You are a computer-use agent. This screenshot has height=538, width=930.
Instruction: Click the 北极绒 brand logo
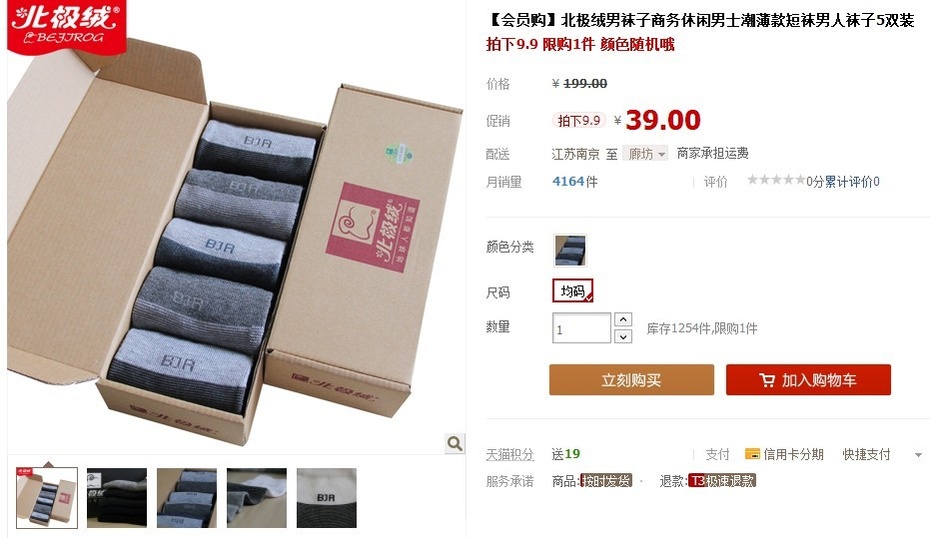coord(66,24)
